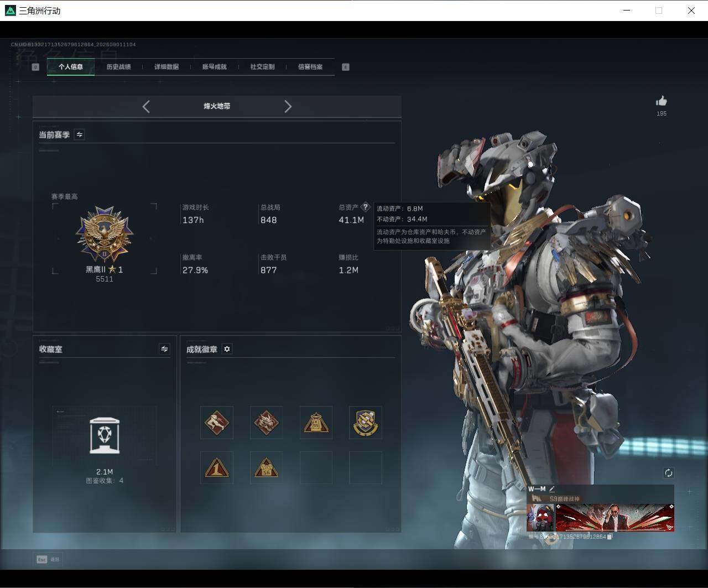
Task: Select the S6 triangle achievement badge
Action: pos(266,468)
